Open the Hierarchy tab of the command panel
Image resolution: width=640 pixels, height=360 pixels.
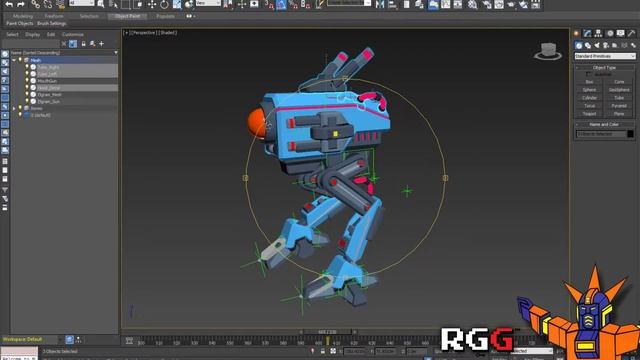point(598,33)
